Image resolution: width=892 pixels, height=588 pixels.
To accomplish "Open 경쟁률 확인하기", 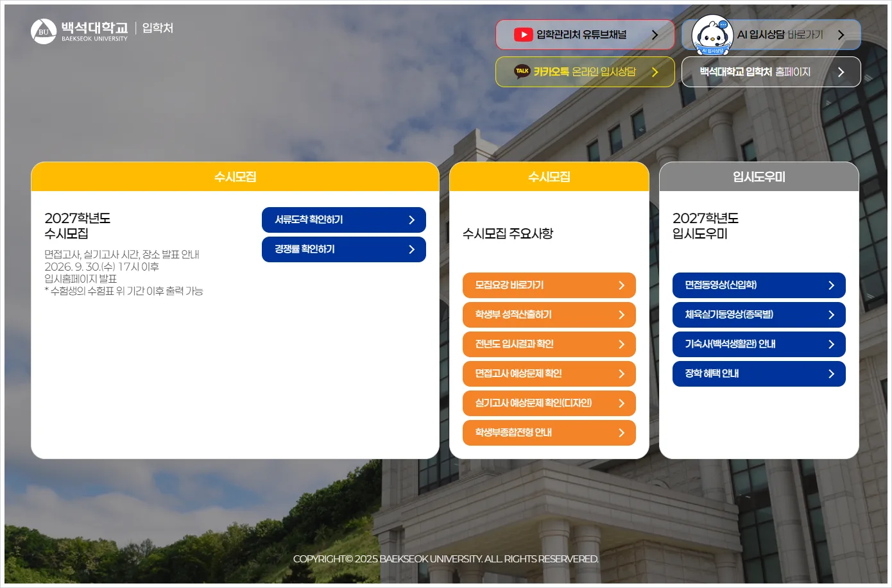I will [344, 249].
